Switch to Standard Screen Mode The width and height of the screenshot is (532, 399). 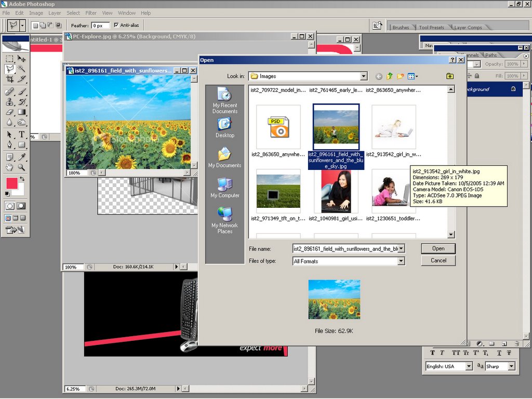[x=8, y=218]
